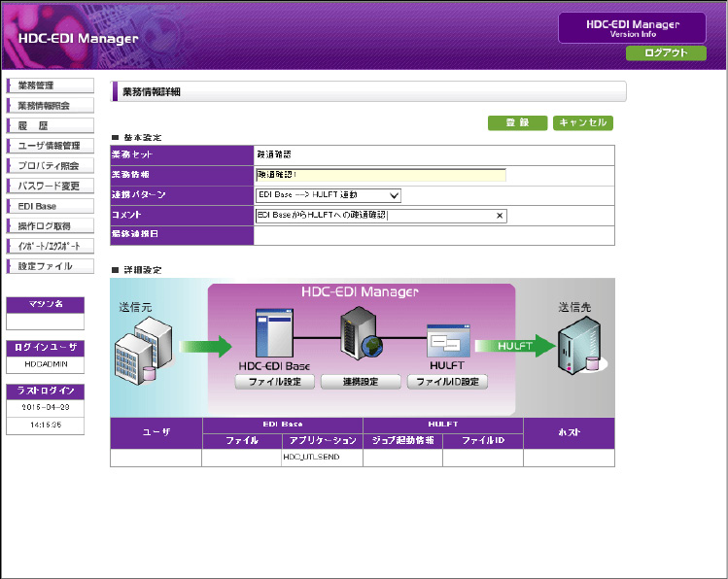This screenshot has height=579, width=728.
Task: Click the HDC-EDI Base window icon
Action: click(x=274, y=333)
